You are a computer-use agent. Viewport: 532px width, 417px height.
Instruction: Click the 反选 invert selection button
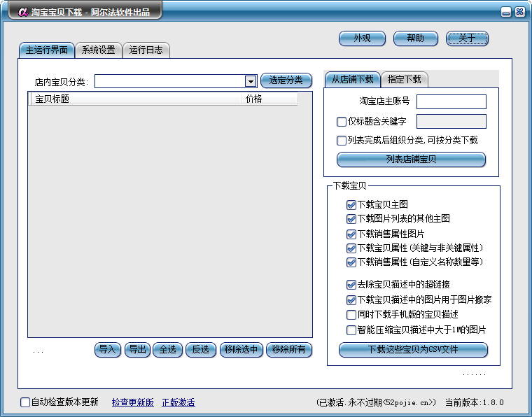coord(201,350)
